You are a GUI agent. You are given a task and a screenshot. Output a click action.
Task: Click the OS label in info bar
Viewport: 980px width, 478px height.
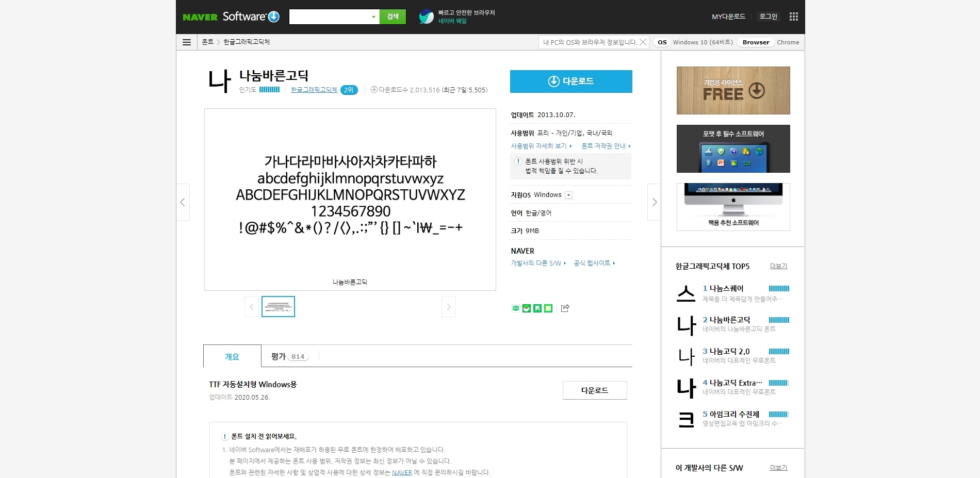point(662,42)
